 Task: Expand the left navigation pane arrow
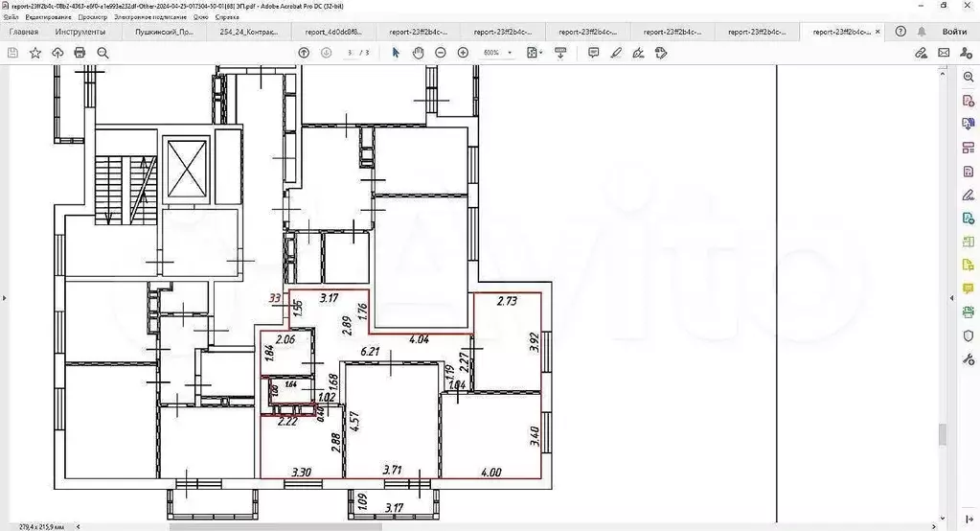pyautogui.click(x=5, y=297)
